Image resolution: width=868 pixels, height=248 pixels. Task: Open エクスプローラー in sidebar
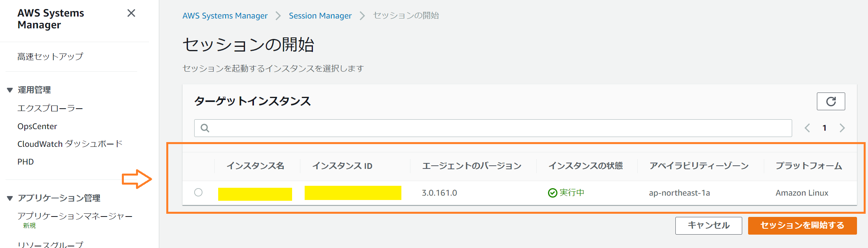50,108
